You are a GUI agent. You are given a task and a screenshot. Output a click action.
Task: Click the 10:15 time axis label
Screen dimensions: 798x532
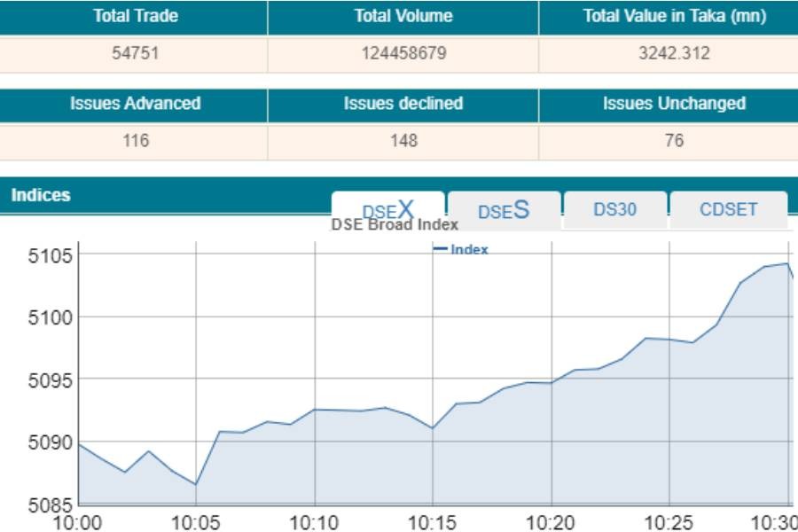[x=433, y=521]
